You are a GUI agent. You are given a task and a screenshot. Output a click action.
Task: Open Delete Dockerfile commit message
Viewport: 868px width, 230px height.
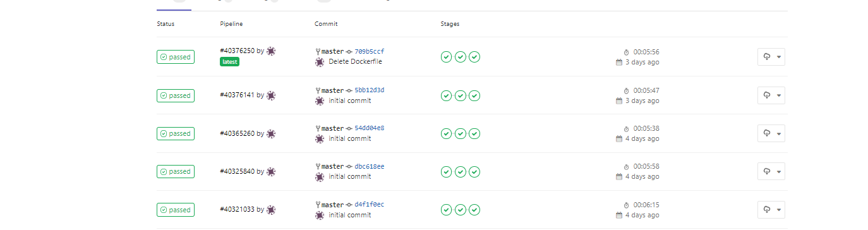(x=355, y=62)
